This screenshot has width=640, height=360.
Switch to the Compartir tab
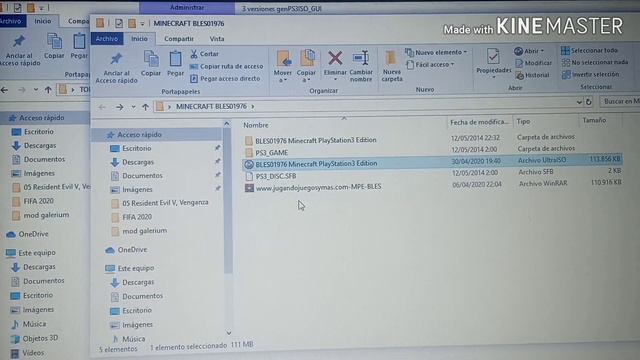[x=179, y=39]
